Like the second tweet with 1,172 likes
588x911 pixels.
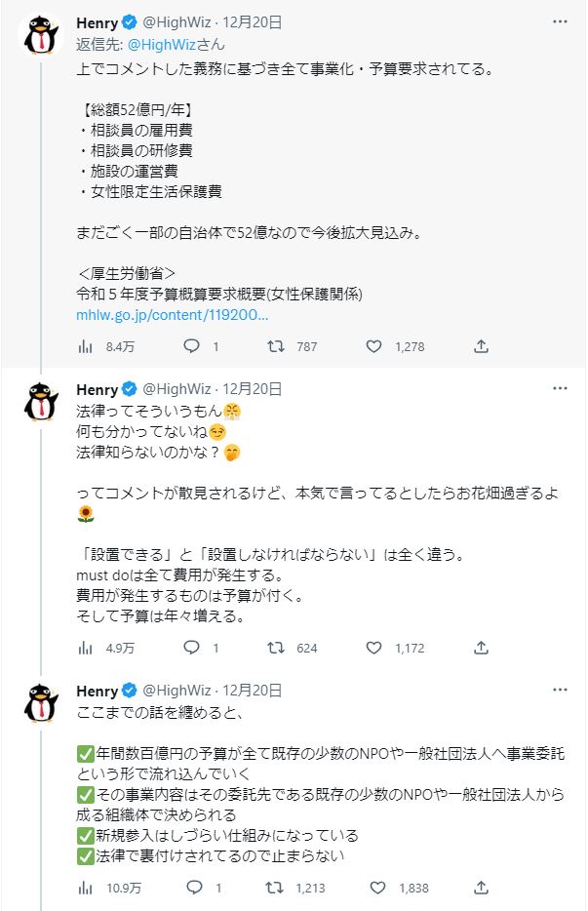coord(376,647)
